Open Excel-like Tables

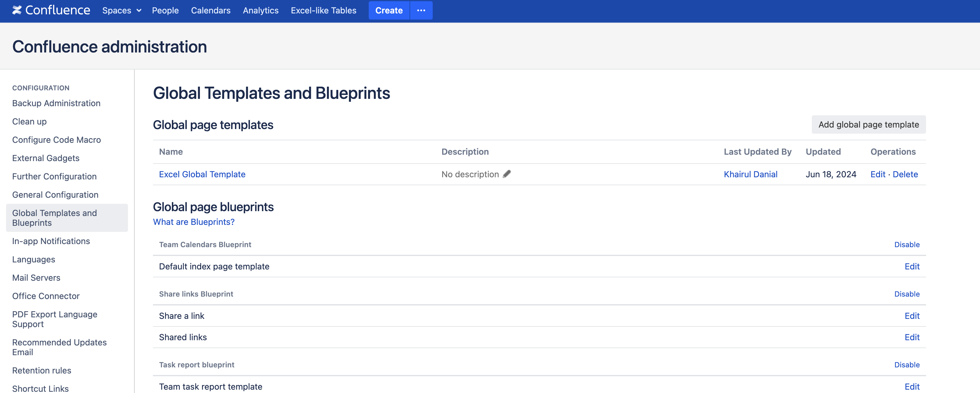point(323,10)
